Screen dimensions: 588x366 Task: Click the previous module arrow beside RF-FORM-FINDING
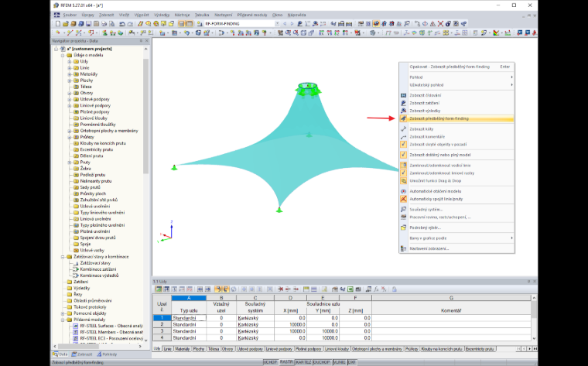coord(284,24)
